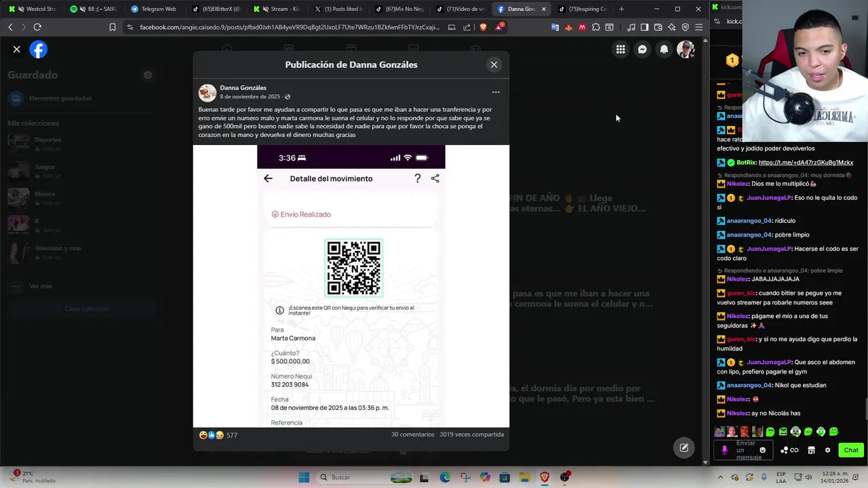
Task: Click the Danna Gonzáles author name
Action: click(243, 87)
